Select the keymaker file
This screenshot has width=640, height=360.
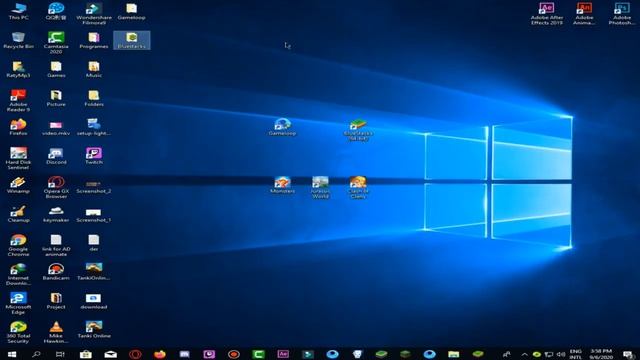coord(56,214)
